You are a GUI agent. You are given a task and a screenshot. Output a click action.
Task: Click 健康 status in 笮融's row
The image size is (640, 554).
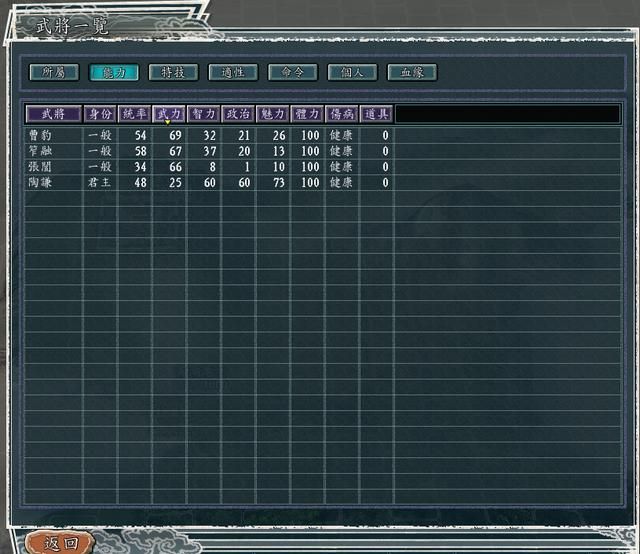click(341, 151)
